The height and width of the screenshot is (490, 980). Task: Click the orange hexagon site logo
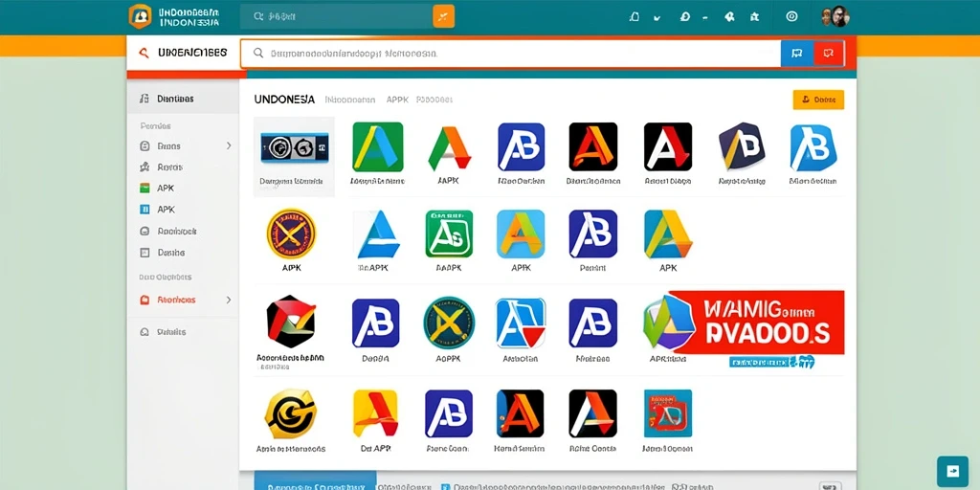point(140,16)
